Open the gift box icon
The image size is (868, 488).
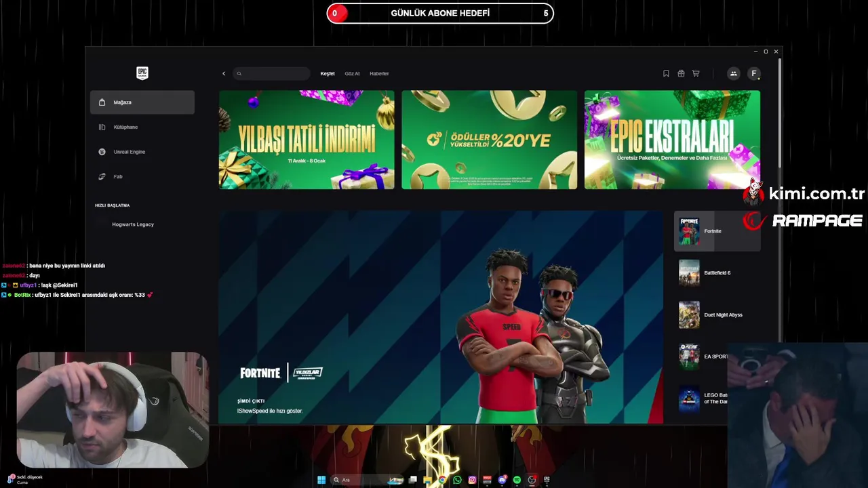point(681,73)
